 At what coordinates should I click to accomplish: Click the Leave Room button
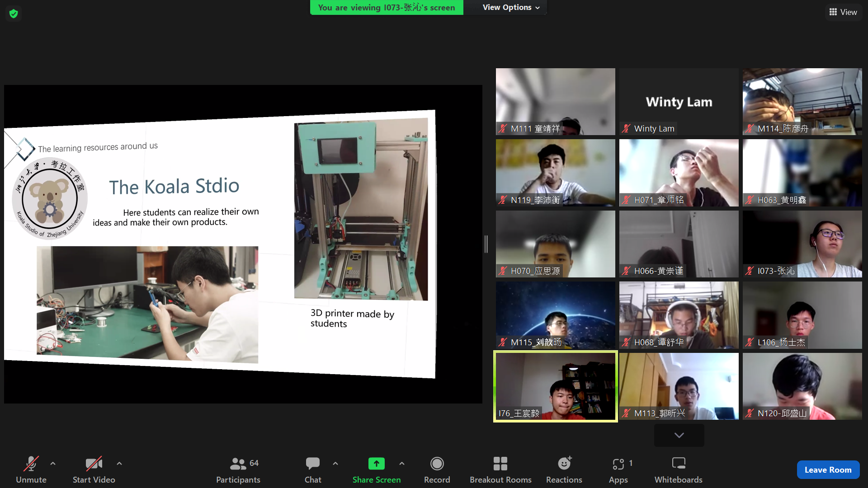[x=828, y=470]
